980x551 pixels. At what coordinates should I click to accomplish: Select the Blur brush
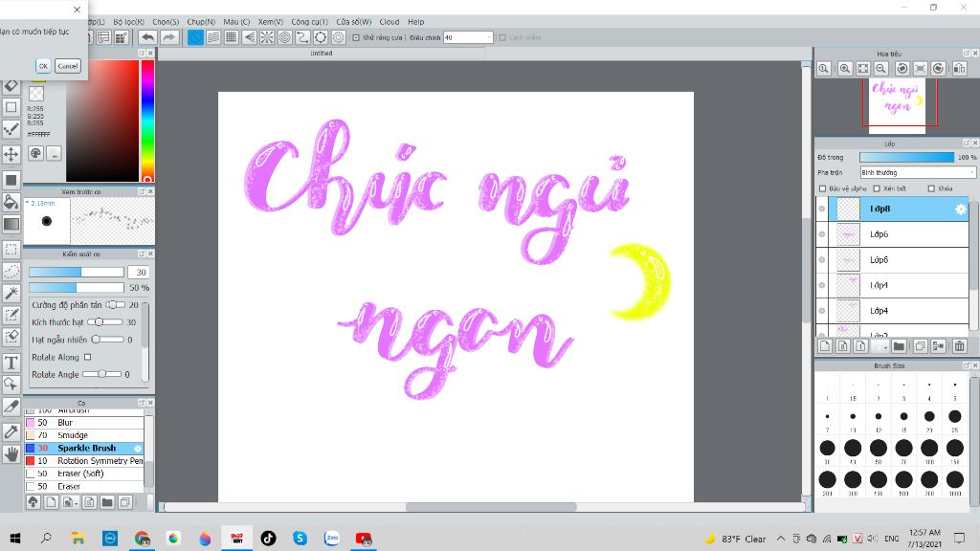84,423
